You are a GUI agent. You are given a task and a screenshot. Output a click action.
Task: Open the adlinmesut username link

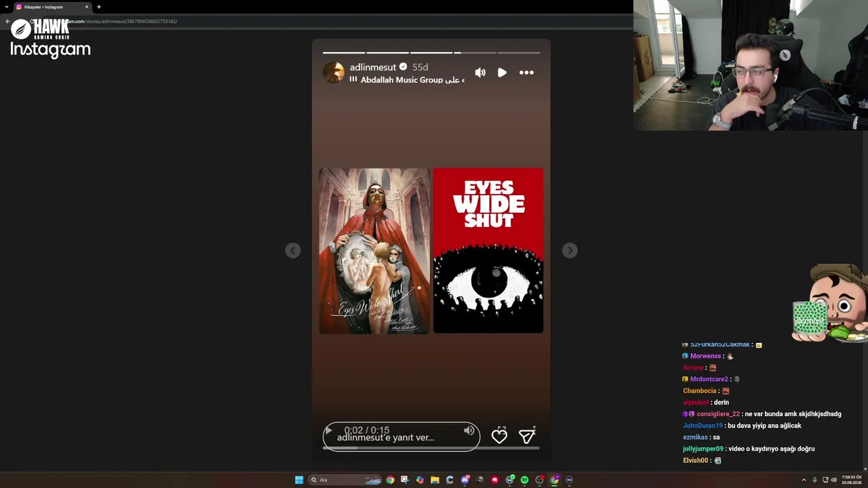(373, 67)
